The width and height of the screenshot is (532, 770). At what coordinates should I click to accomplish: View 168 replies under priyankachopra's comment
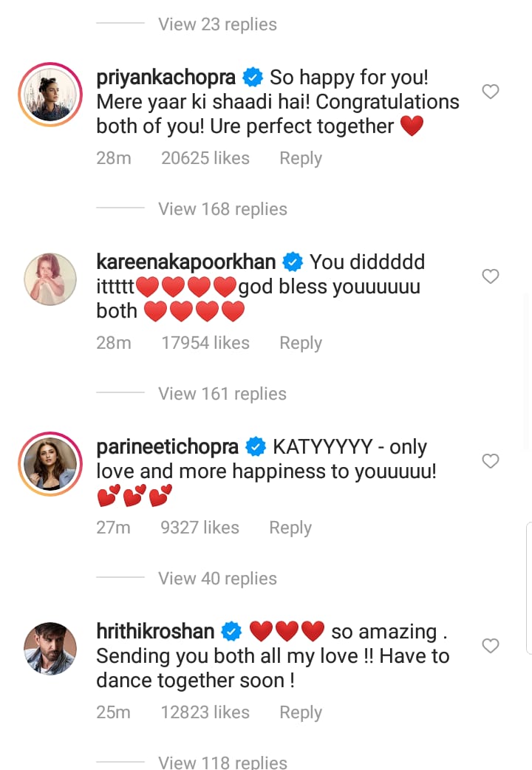tap(222, 208)
